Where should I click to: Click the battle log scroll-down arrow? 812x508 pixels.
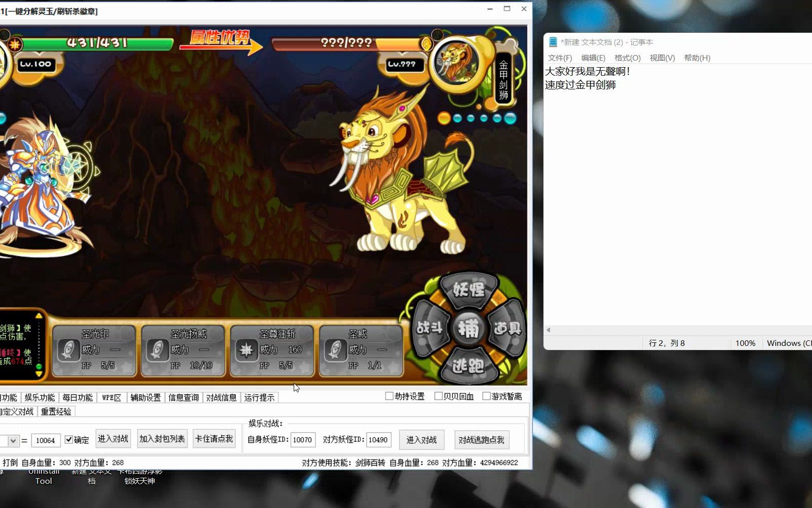pos(39,374)
